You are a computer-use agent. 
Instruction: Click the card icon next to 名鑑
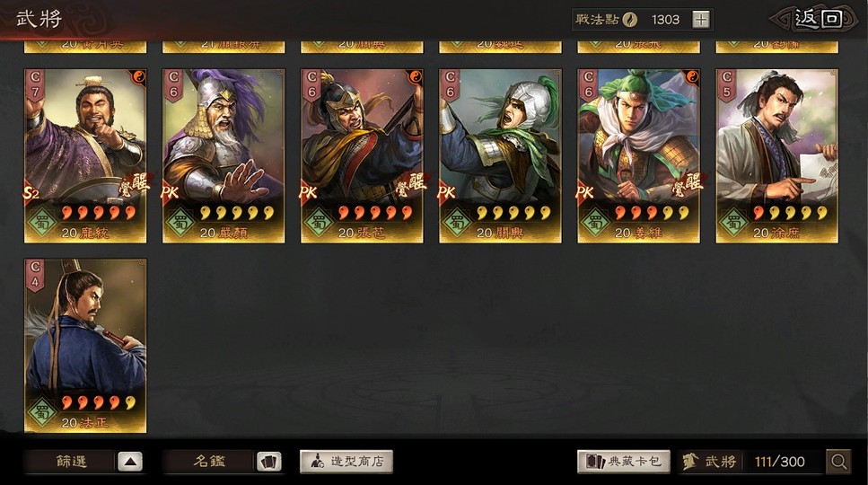[268, 462]
